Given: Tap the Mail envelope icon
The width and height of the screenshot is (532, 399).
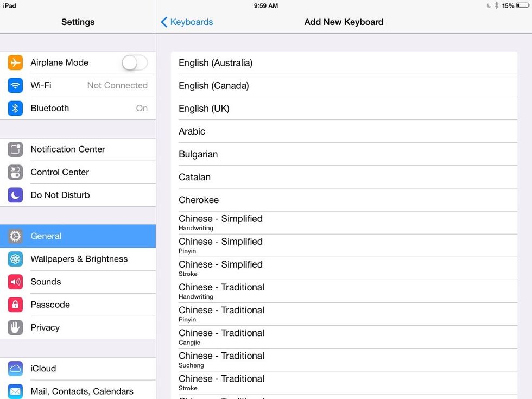Looking at the screenshot, I should click(15, 391).
